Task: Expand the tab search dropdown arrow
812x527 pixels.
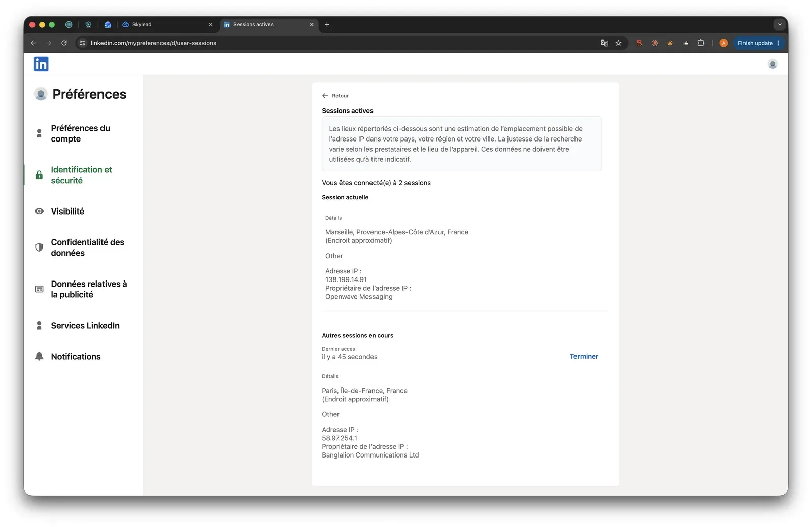Action: pyautogui.click(x=780, y=24)
